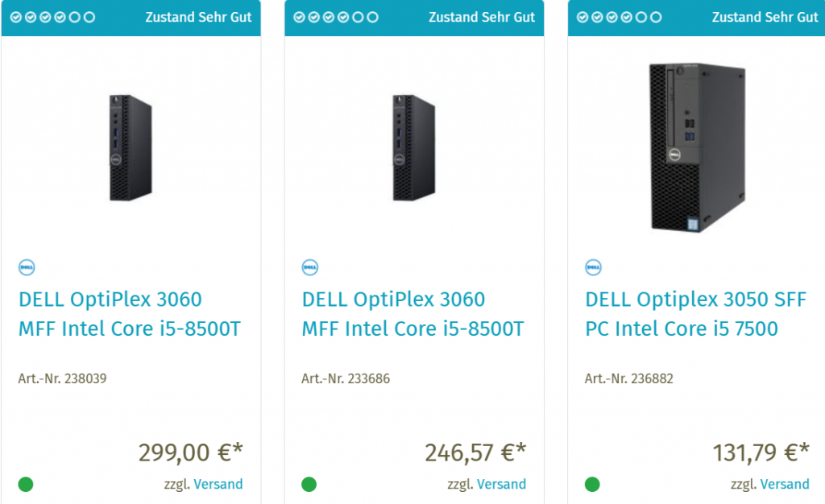The image size is (825, 504).
Task: Click the Dell logo on the OptiPlex 3050 card
Action: pos(593,267)
